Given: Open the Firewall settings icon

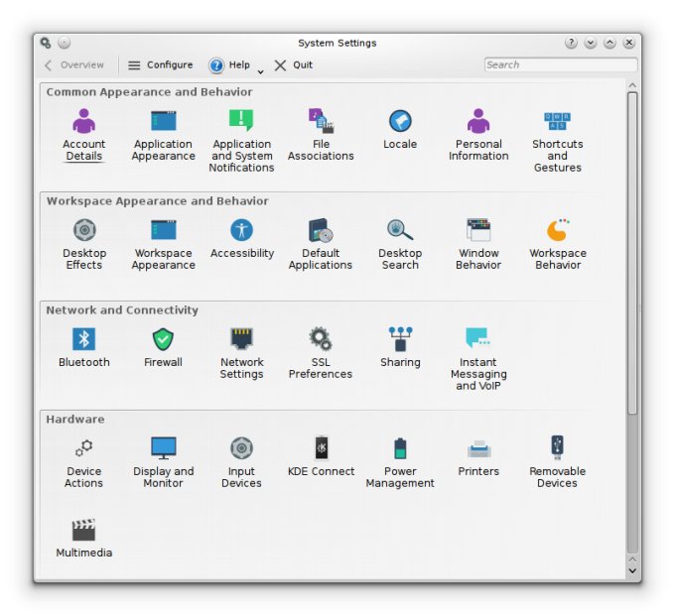Looking at the screenshot, I should [163, 340].
